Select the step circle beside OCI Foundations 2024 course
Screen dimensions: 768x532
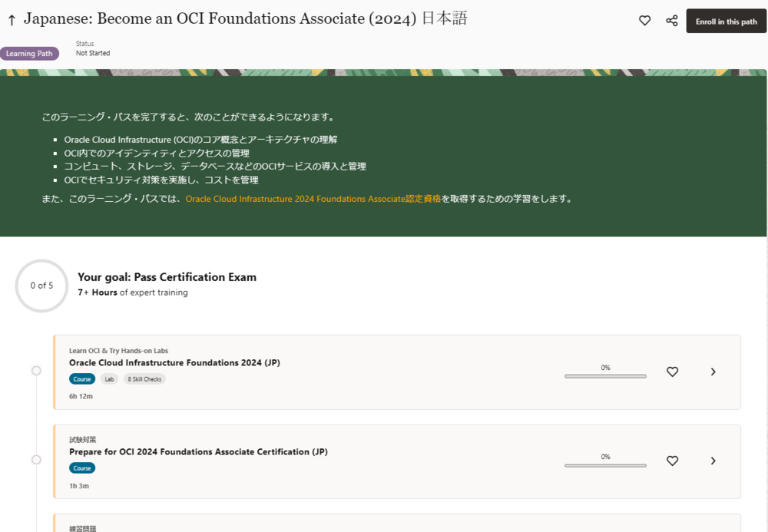click(36, 371)
